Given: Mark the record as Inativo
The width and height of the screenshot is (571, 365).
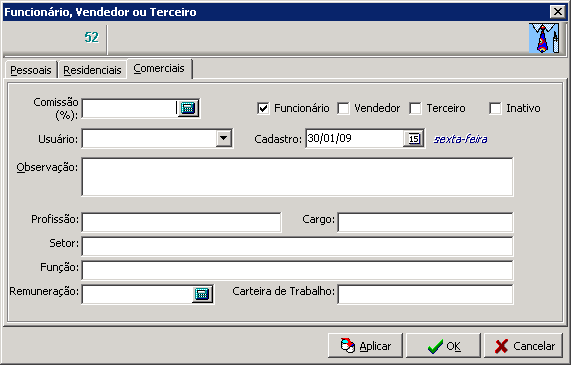Looking at the screenshot, I should coord(495,108).
